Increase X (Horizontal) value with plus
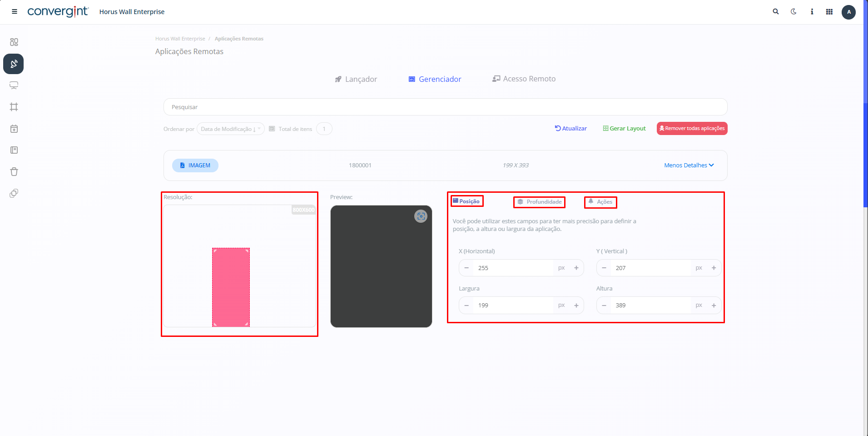Viewport: 868px width, 436px height. (576, 268)
